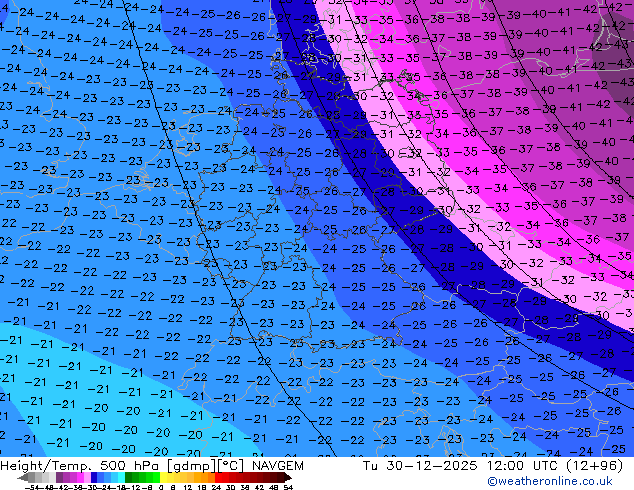634x490 pixels.
Task: Click the 'Tu 30-12-2025 12:00 UTC' timestamp
Action: (462, 466)
